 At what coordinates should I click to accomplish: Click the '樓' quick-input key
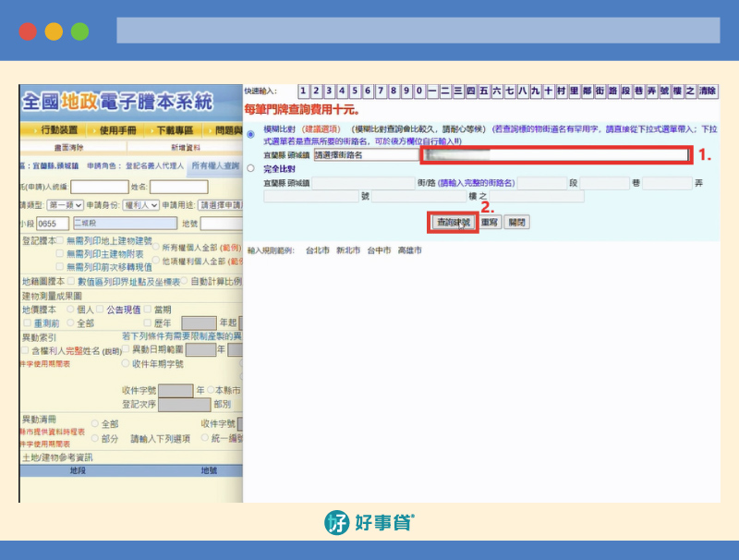(x=678, y=91)
